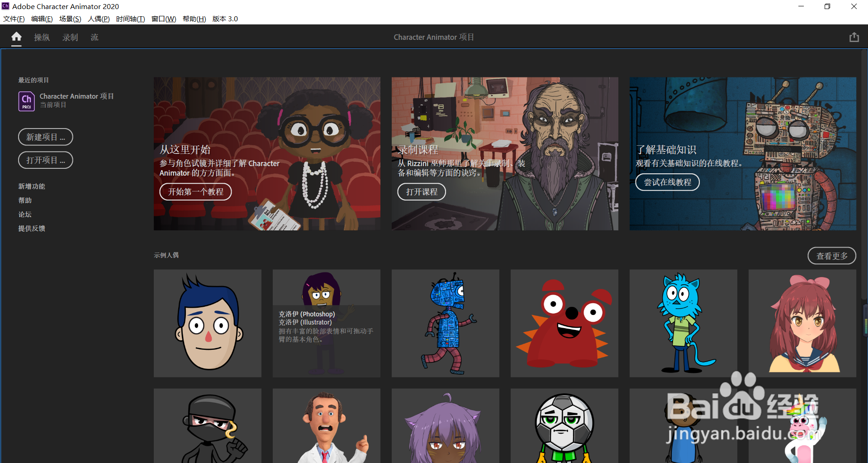Click 开始第一个教程 button

point(195,191)
